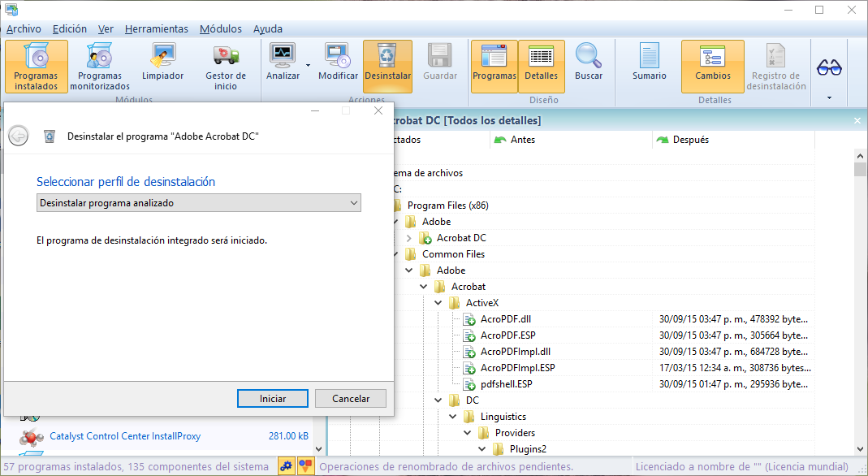Screen dimensions: 868x476
Task: Click the Desinstalar toolbar button
Action: [x=387, y=67]
